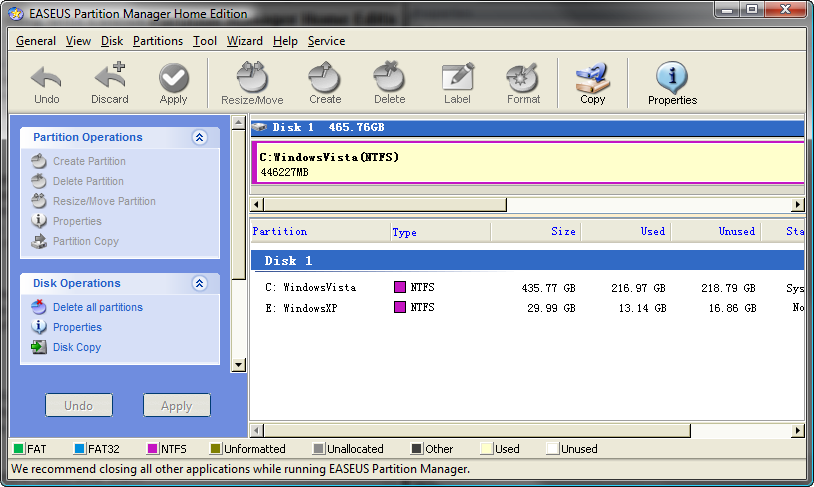Click the Delete Partition link
814x487 pixels.
tap(88, 181)
